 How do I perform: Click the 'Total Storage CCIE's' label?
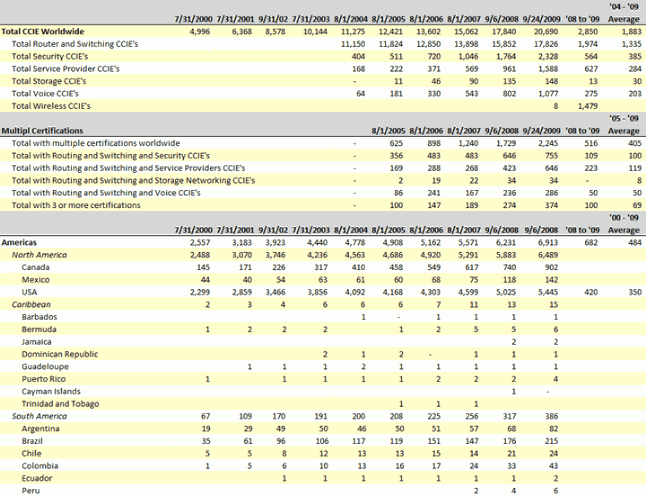(x=49, y=81)
